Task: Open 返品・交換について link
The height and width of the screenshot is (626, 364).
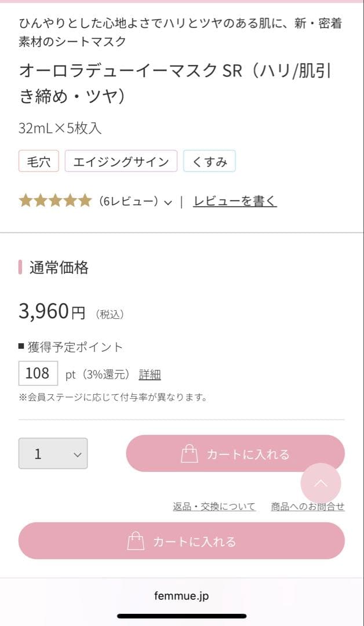Action: [x=214, y=507]
